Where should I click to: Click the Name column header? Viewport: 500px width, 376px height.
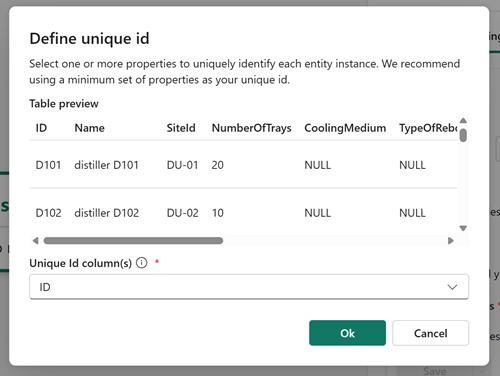89,128
